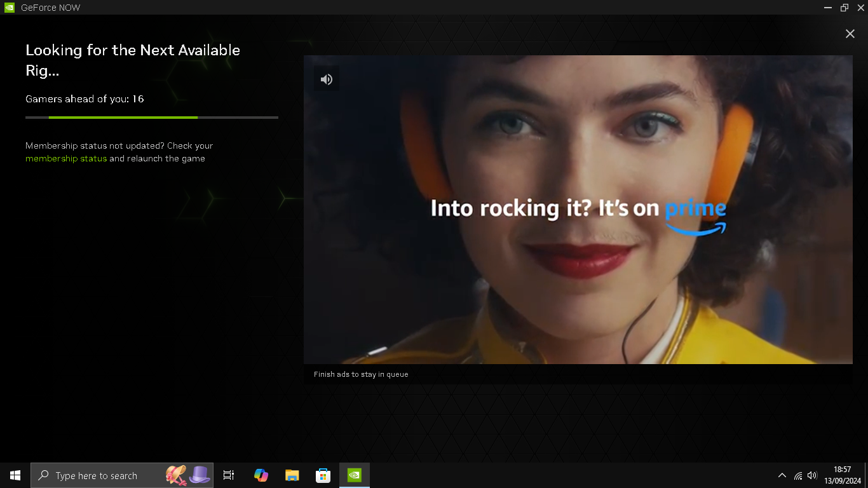Click the GeForce NOW taskbar icon

(355, 475)
